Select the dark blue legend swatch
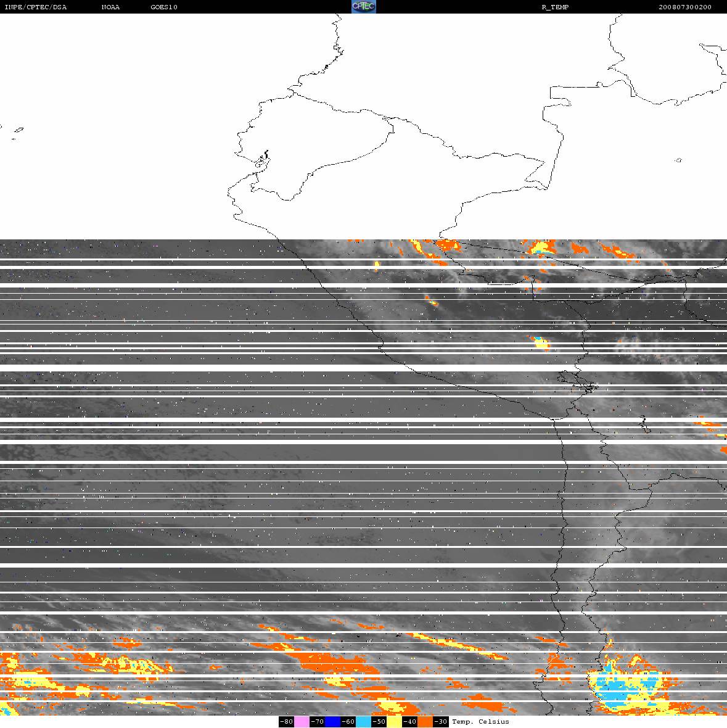 click(332, 721)
